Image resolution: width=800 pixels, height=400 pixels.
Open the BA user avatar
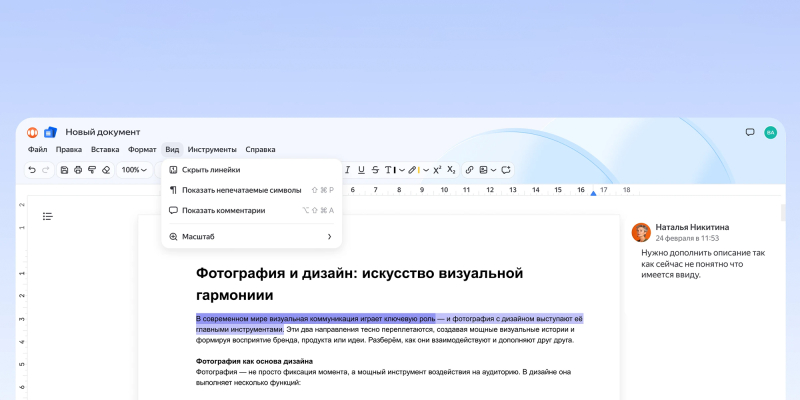(x=770, y=132)
